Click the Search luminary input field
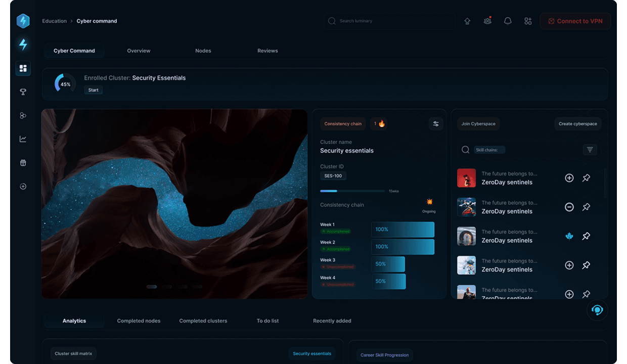This screenshot has width=627, height=364. pos(389,21)
